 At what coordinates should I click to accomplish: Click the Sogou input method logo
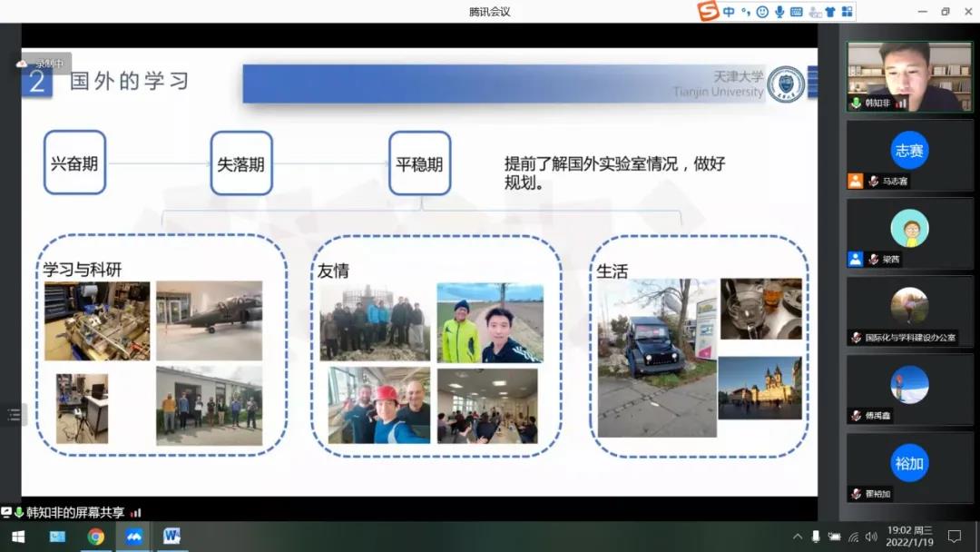click(x=709, y=11)
